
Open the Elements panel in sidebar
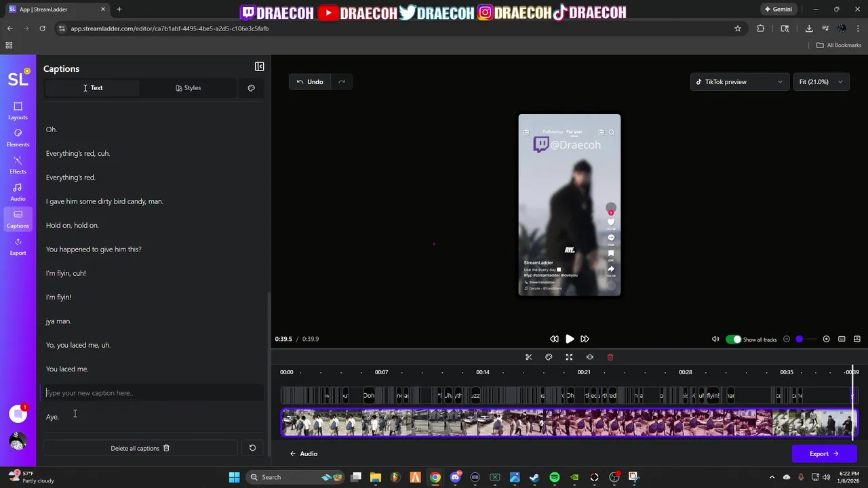click(x=18, y=138)
